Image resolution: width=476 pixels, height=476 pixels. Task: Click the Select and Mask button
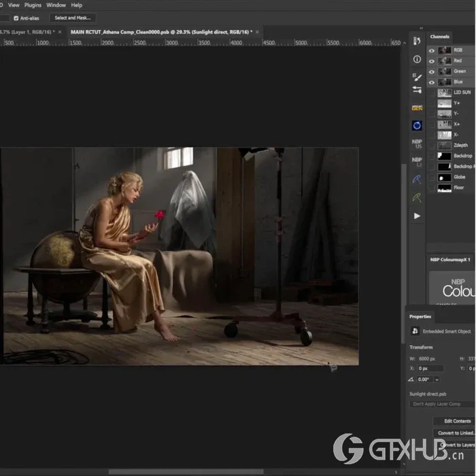(73, 18)
